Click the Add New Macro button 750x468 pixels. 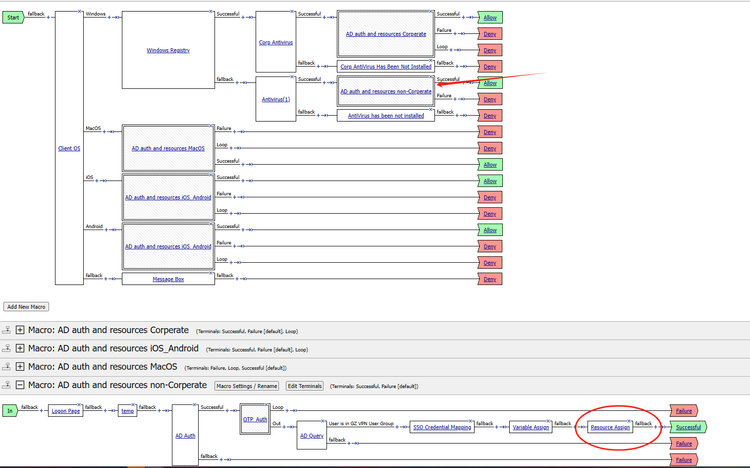coord(27,307)
